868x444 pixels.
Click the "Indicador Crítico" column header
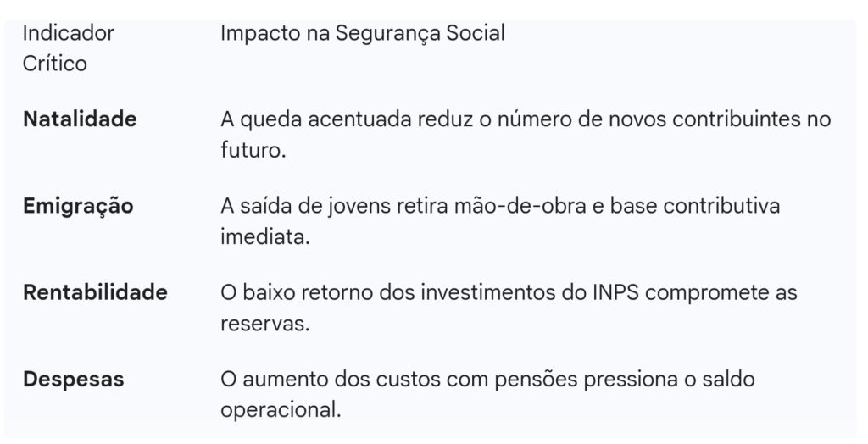[68, 48]
